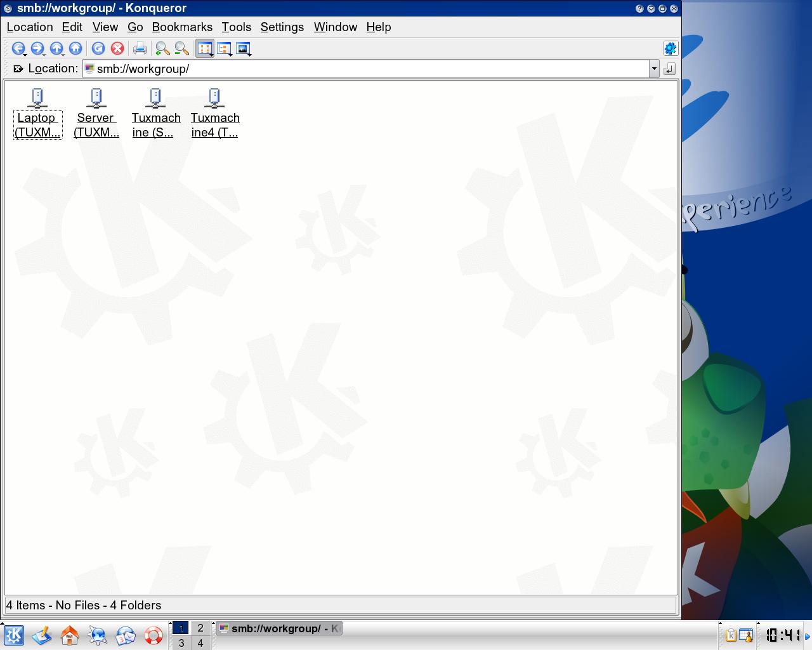Screen dimensions: 812x650
Task: Switch to Icon View mode
Action: (x=204, y=48)
